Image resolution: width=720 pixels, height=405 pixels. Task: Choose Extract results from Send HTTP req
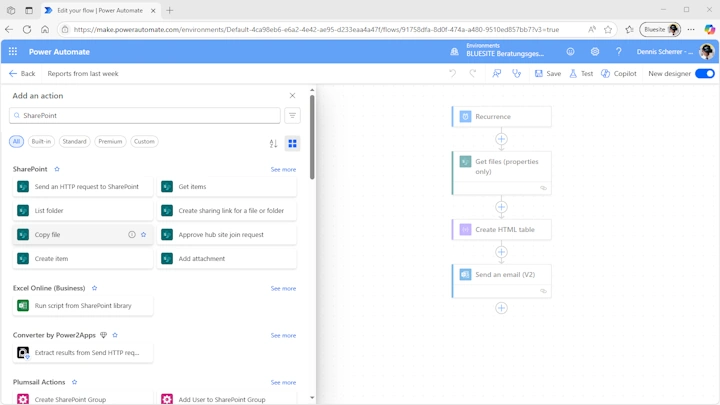coord(83,353)
